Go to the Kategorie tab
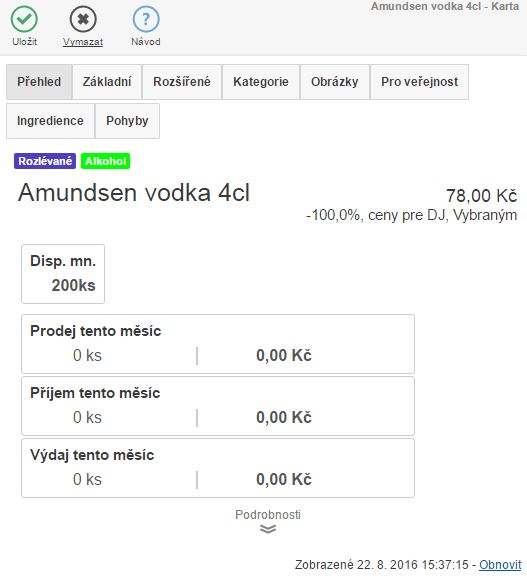527x585 pixels. (261, 82)
